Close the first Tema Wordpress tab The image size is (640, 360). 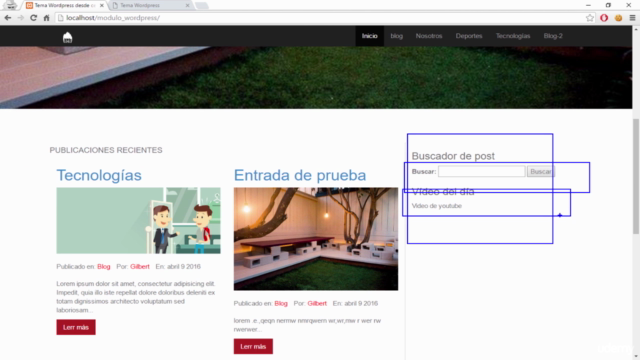(102, 5)
